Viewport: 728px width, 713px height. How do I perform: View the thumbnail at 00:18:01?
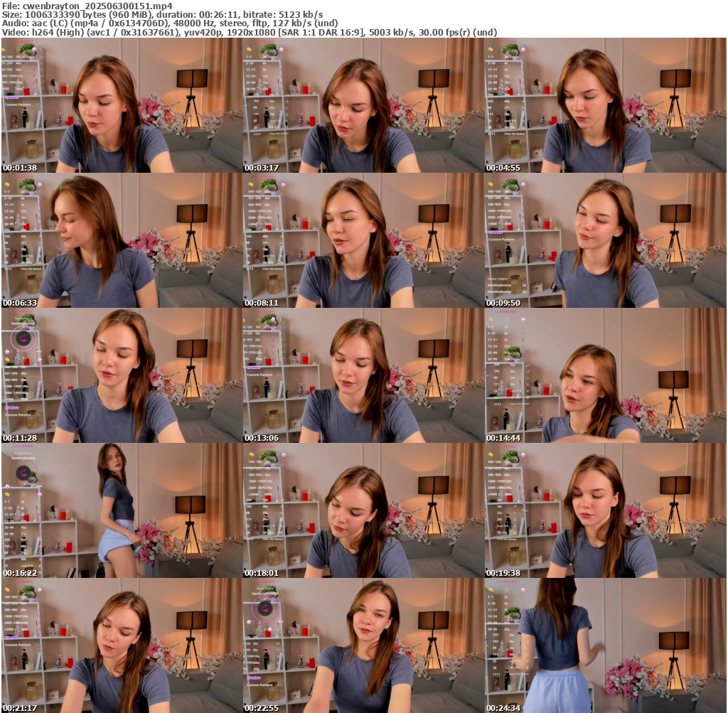tap(363, 510)
